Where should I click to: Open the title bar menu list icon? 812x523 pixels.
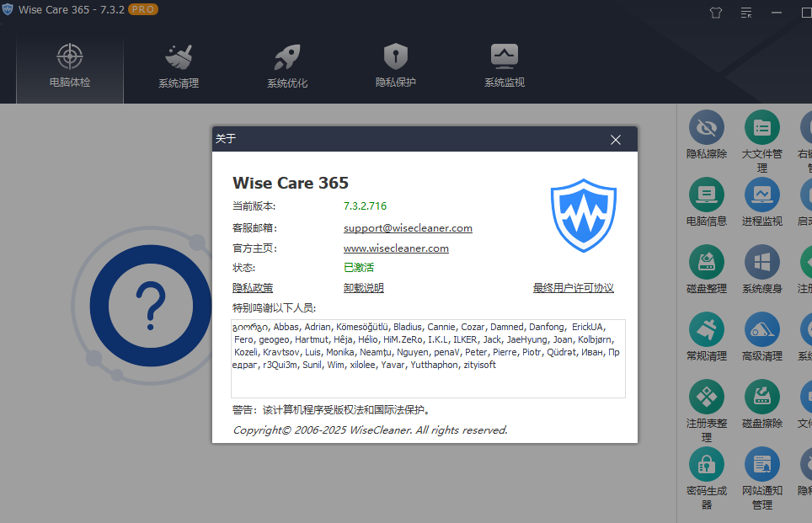tap(745, 13)
